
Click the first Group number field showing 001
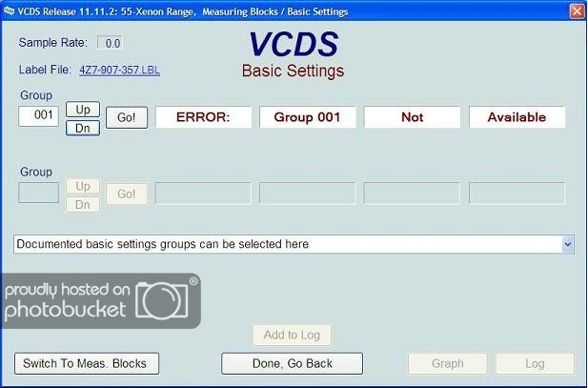click(x=39, y=115)
